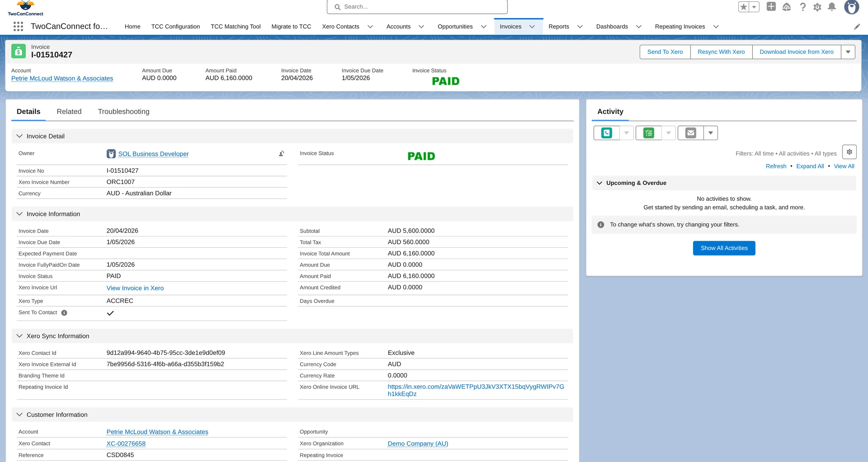Viewport: 868px width, 462px height.
Task: Open the XC-00276658 Xero Contact link
Action: 126,444
